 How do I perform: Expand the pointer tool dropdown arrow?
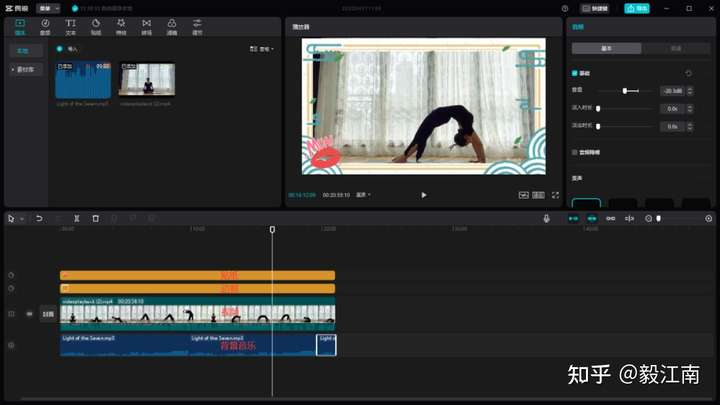[x=22, y=219]
